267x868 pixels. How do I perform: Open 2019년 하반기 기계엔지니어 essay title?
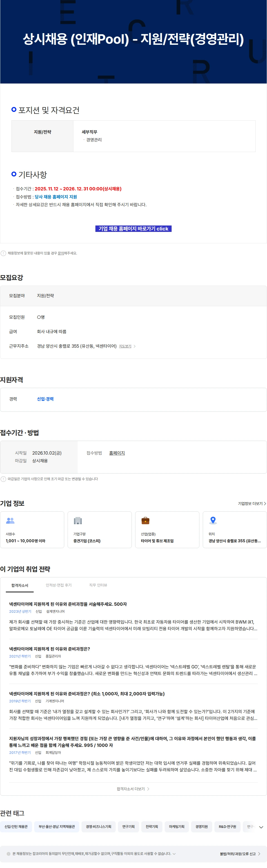(87, 694)
